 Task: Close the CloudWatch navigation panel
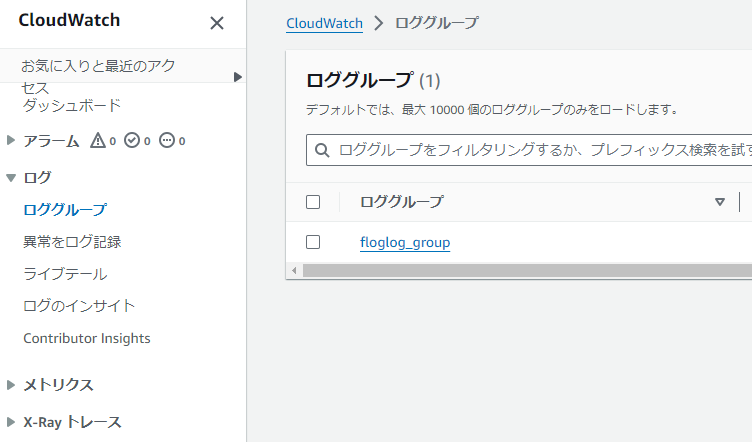217,23
